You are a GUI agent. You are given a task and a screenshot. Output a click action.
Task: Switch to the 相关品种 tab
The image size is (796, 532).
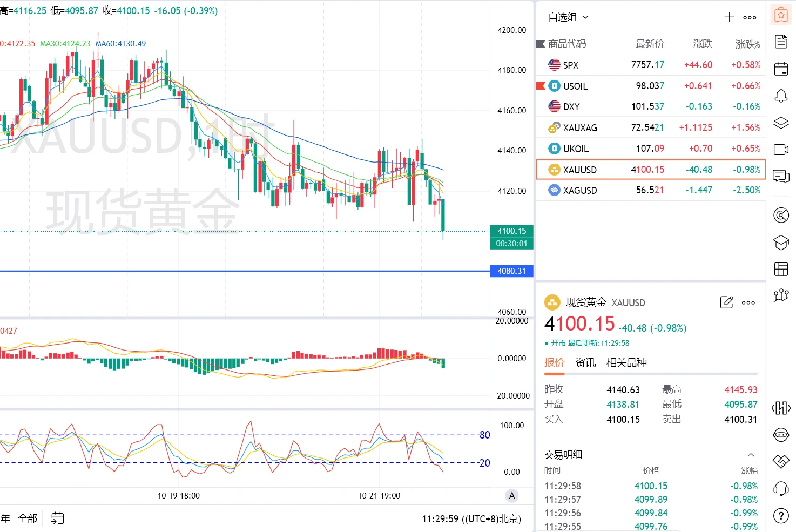(x=626, y=362)
